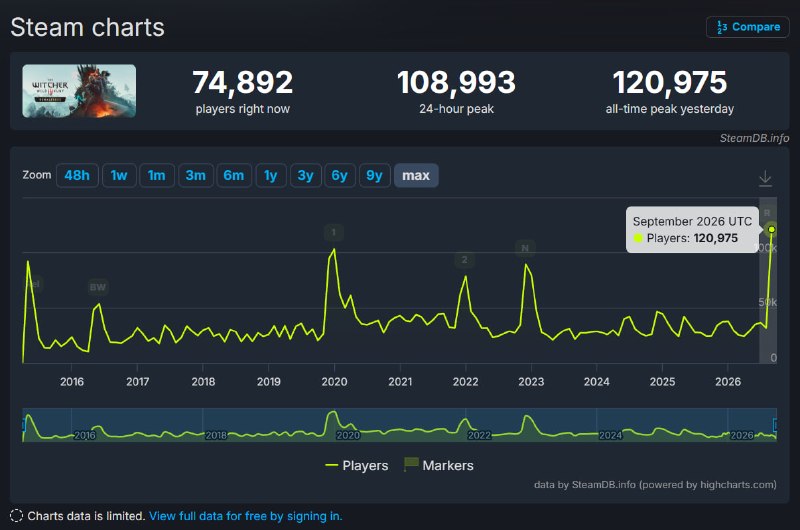This screenshot has height=530, width=800.
Task: Set chart zoom to 3y
Action: click(x=306, y=175)
